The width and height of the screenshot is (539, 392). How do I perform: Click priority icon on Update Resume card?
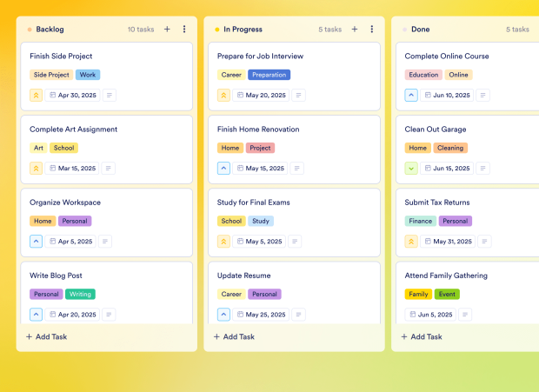coord(223,315)
